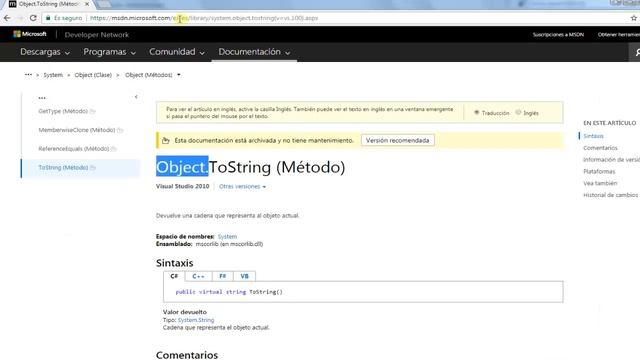
Task: Click Object (Clase) breadcrumb link
Action: click(93, 75)
